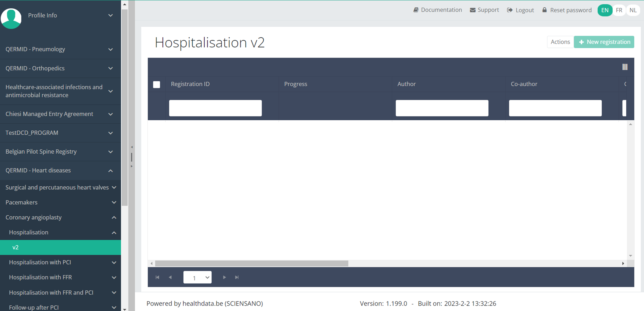Go to the next page in the pagination bar

tap(224, 277)
